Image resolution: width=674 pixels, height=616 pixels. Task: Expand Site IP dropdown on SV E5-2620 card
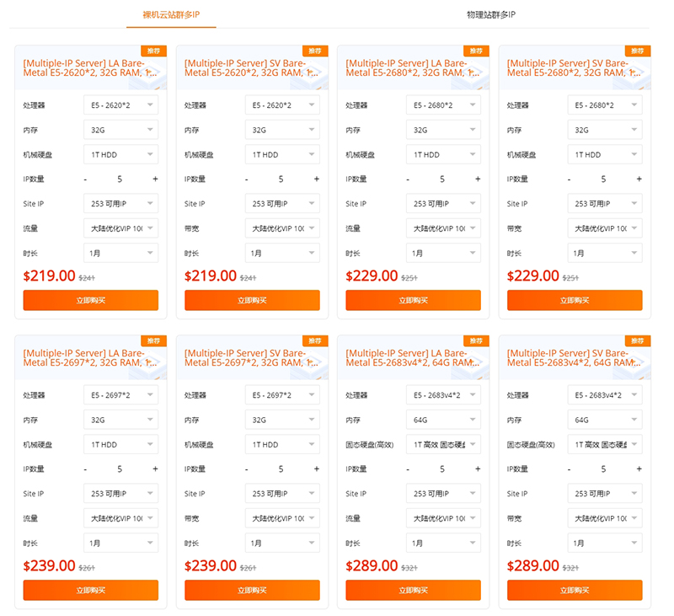282,204
